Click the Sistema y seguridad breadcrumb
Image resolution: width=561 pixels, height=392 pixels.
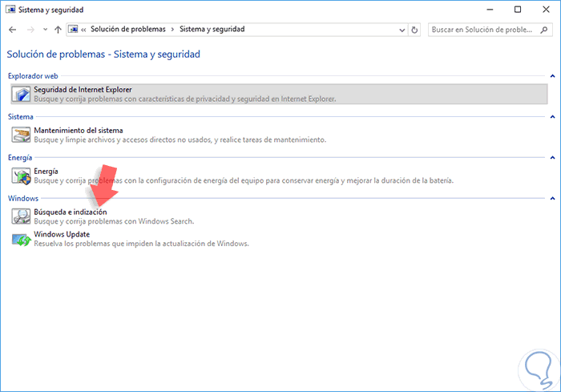coord(212,30)
